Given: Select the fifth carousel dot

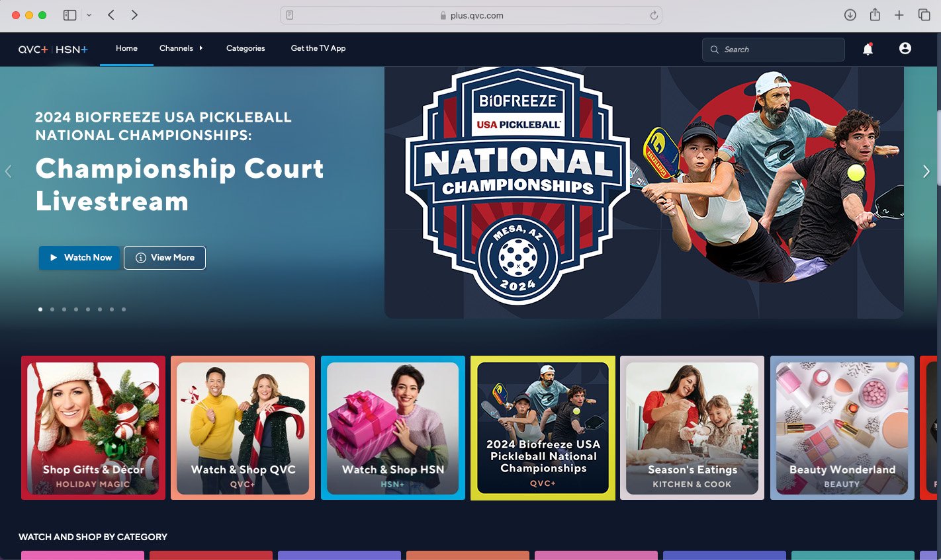Looking at the screenshot, I should click(88, 309).
